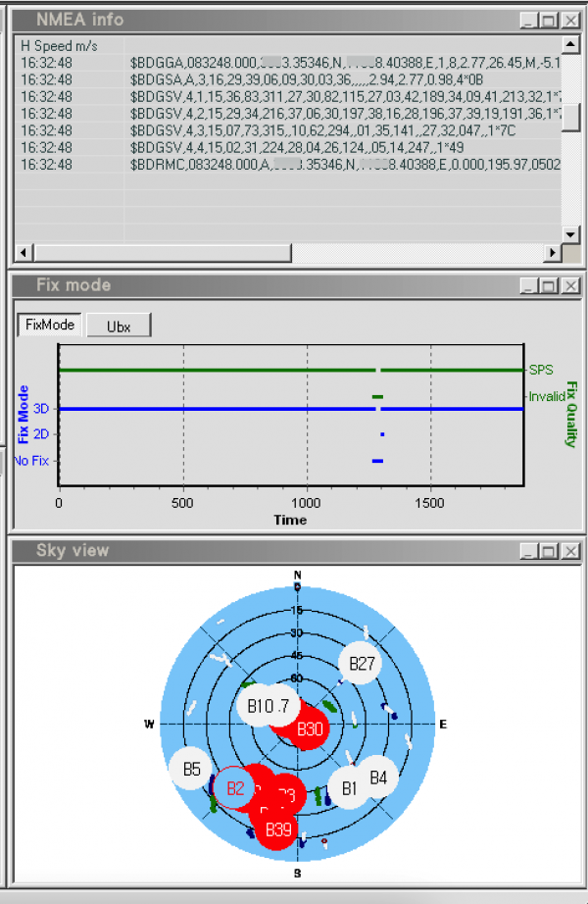Click satellite B1 in Sky view
The image size is (588, 904).
point(348,788)
